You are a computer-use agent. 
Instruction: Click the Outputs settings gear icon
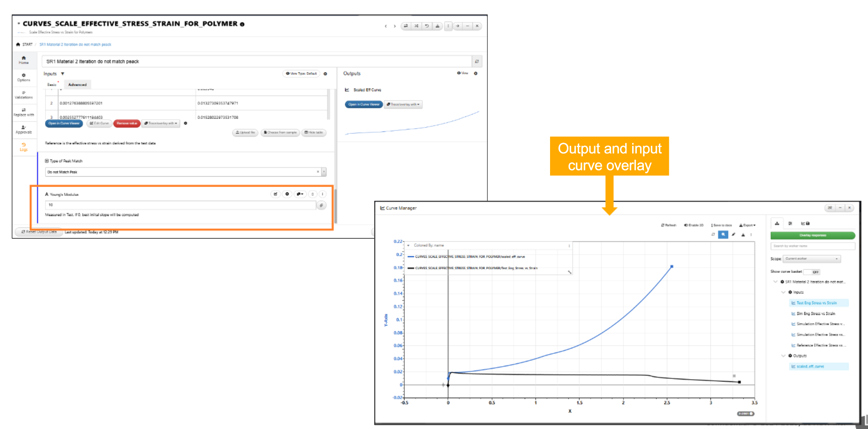(x=476, y=73)
